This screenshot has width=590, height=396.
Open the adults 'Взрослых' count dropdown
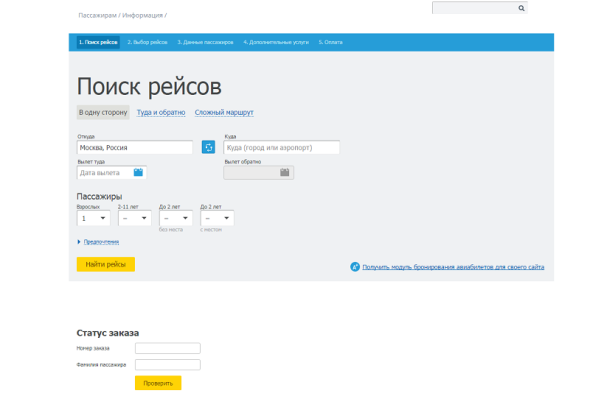click(x=93, y=218)
